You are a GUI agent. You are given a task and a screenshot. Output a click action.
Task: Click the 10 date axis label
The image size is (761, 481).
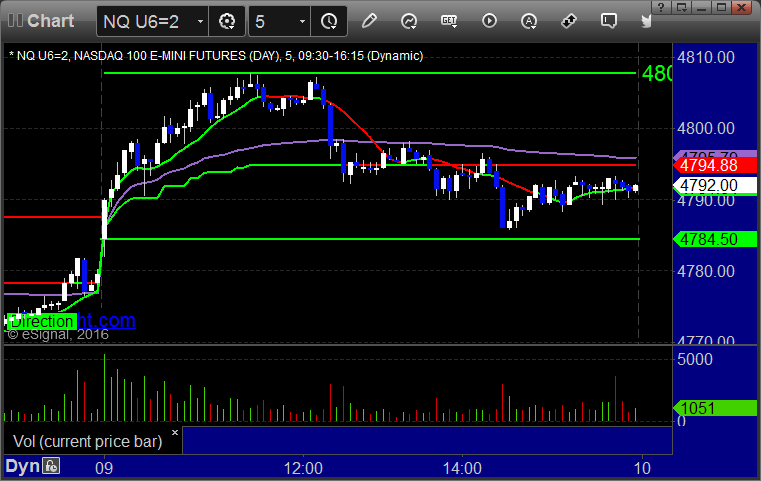(642, 468)
